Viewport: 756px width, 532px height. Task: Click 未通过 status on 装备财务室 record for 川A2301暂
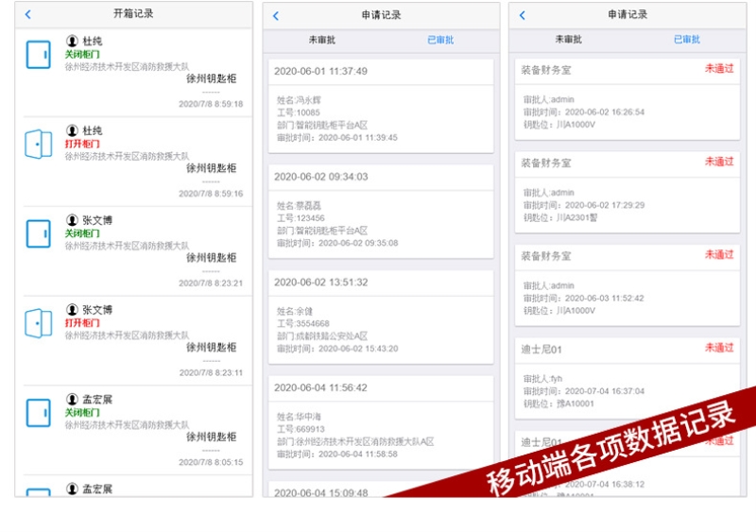coord(718,162)
